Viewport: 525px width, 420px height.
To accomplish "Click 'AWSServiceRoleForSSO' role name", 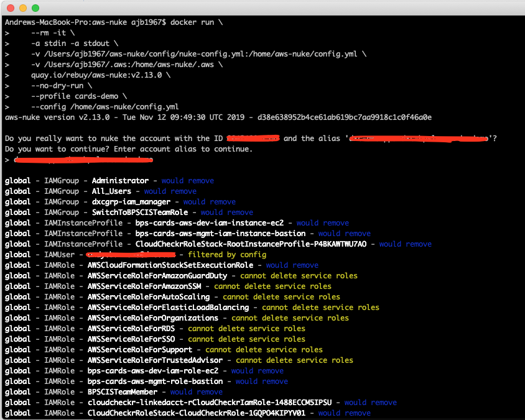I will click(x=131, y=339).
